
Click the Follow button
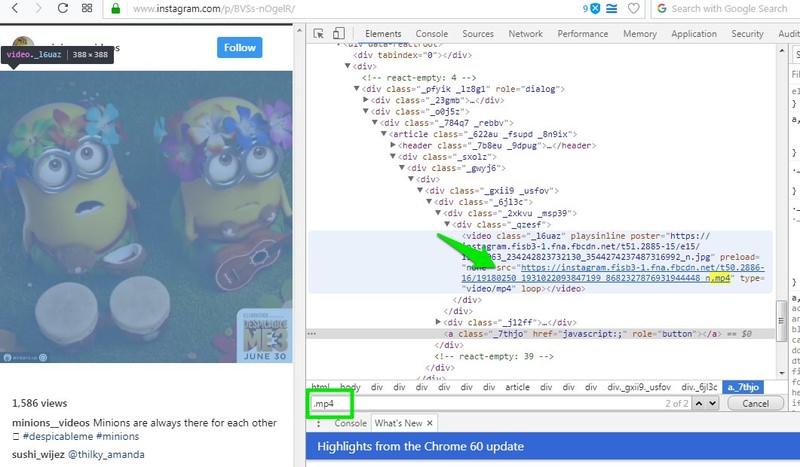coord(240,47)
